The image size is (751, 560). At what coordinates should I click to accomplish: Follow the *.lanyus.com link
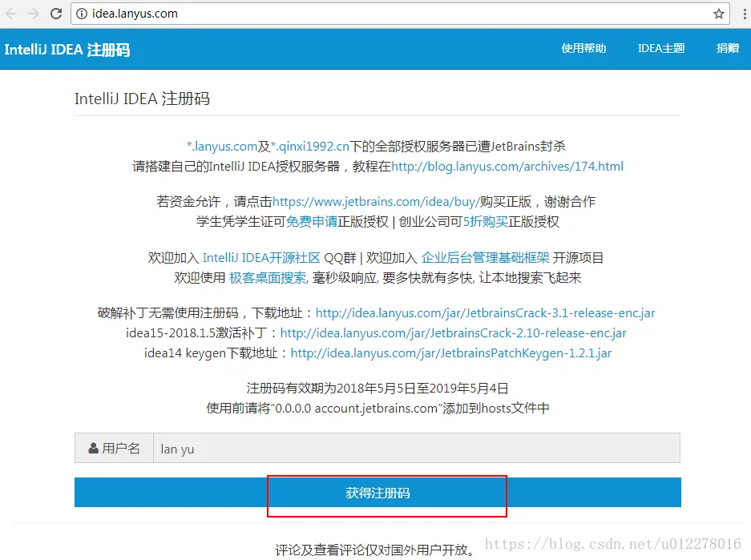pos(222,146)
